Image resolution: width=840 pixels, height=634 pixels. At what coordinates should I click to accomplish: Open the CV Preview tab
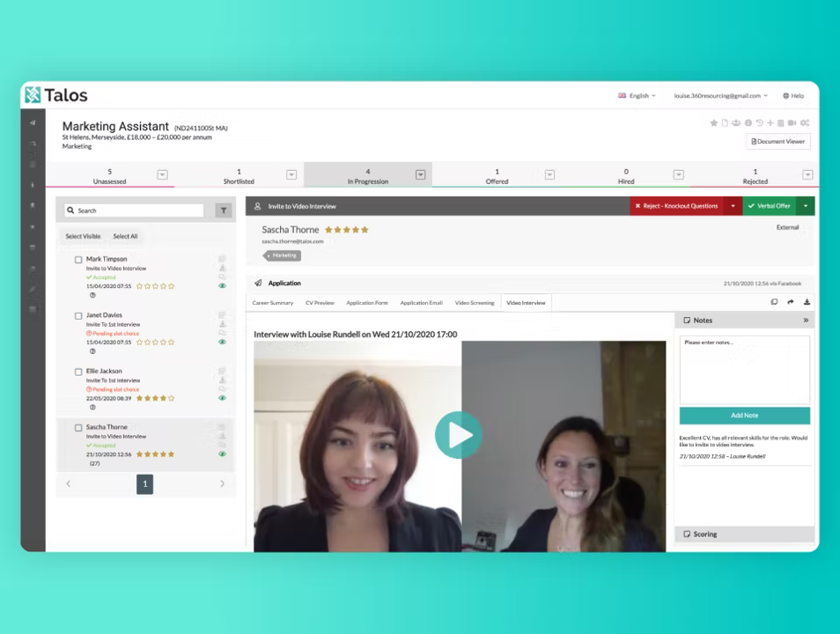click(x=320, y=302)
